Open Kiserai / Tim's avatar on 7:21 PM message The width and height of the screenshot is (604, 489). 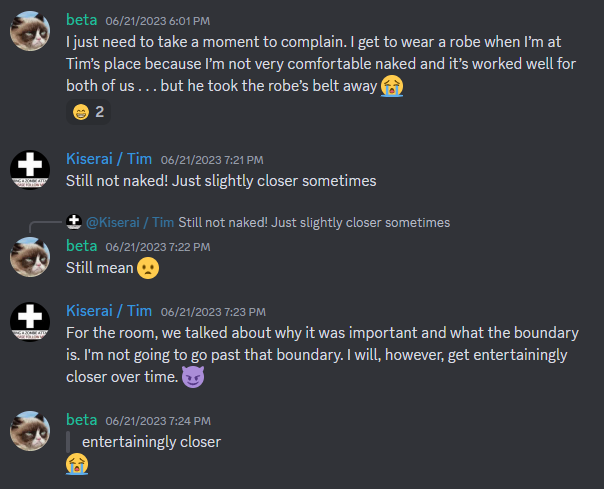pos(30,168)
